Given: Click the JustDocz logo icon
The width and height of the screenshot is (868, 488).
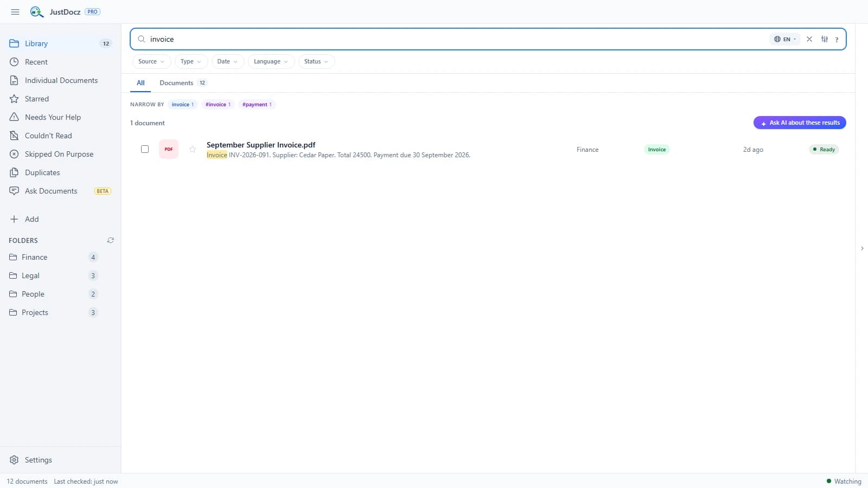Looking at the screenshot, I should pyautogui.click(x=36, y=12).
